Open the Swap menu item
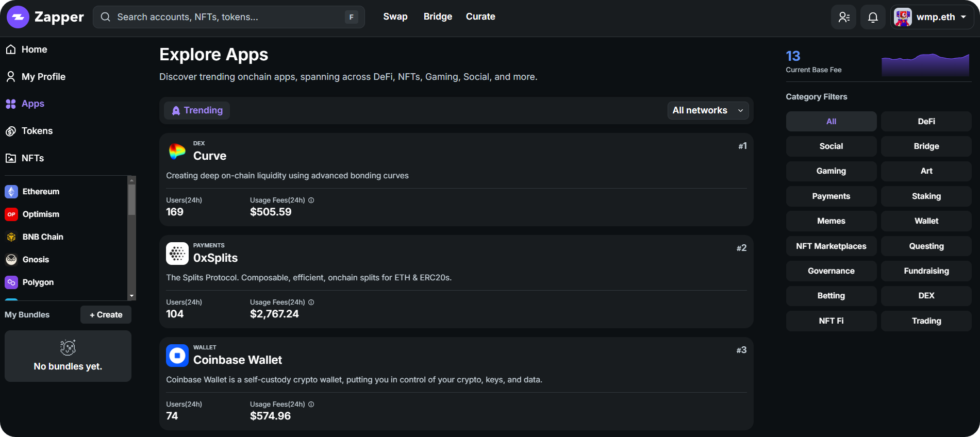Viewport: 980px width, 437px height. [395, 16]
